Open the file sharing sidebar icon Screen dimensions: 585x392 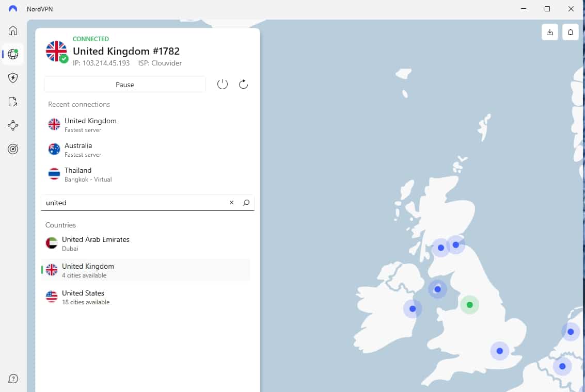pyautogui.click(x=13, y=102)
